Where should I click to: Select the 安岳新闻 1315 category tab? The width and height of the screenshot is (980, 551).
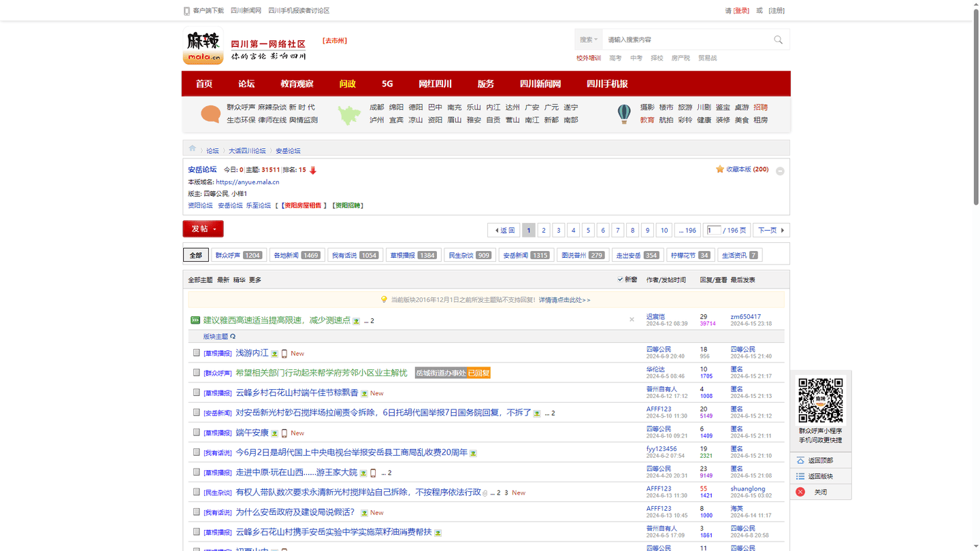point(526,255)
